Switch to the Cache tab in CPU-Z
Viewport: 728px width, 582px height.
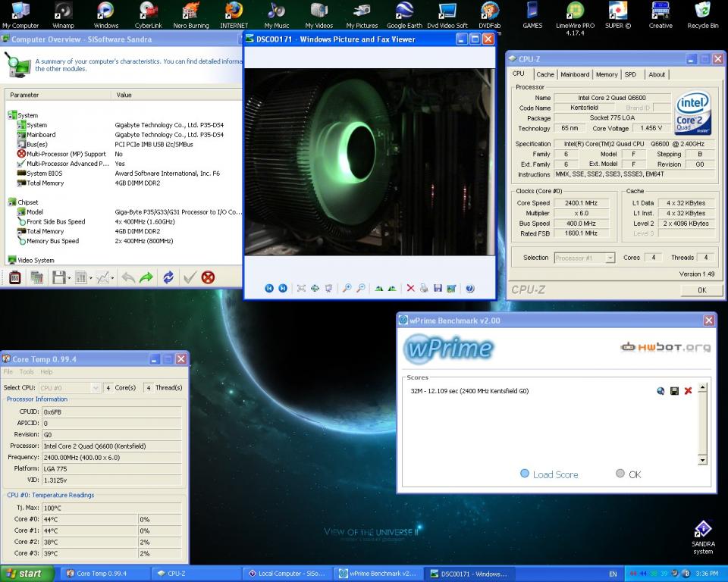545,74
